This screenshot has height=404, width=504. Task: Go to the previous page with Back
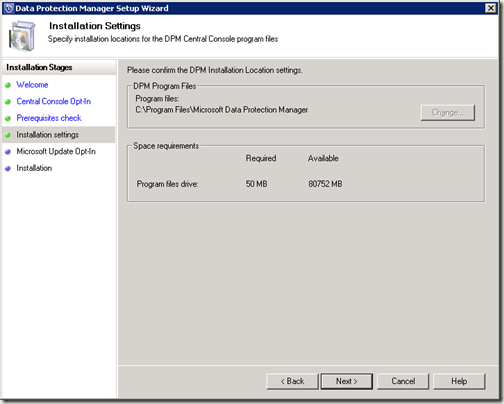[292, 381]
